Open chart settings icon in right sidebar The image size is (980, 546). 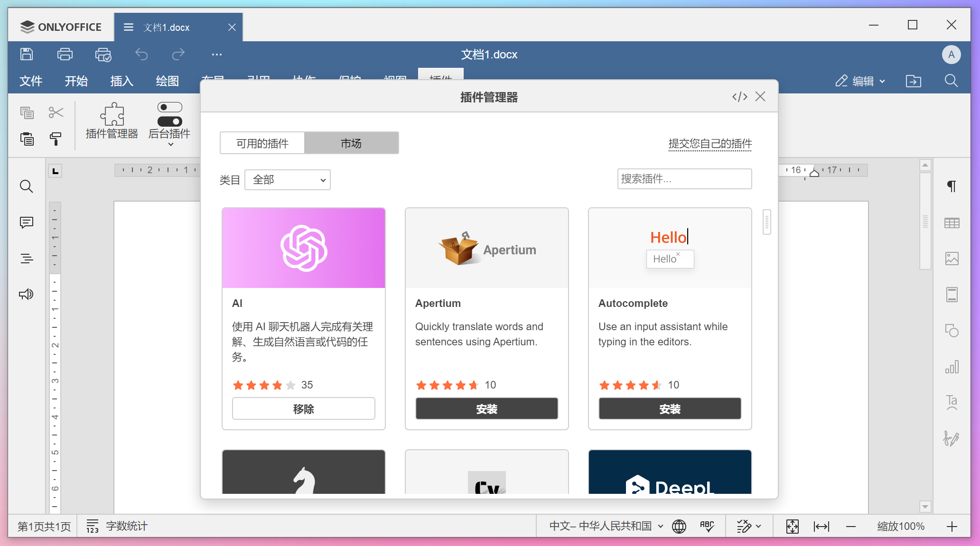point(952,367)
